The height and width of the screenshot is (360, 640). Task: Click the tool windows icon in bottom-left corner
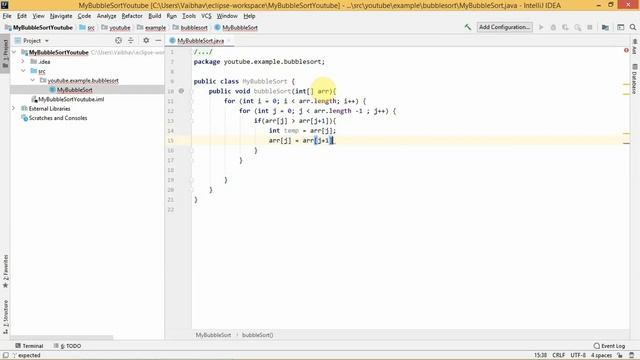click(x=6, y=355)
